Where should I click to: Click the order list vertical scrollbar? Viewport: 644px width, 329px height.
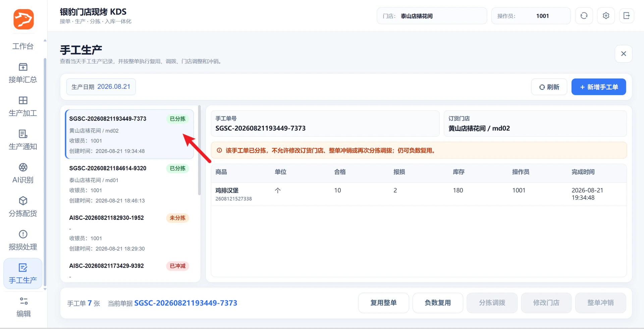199,150
